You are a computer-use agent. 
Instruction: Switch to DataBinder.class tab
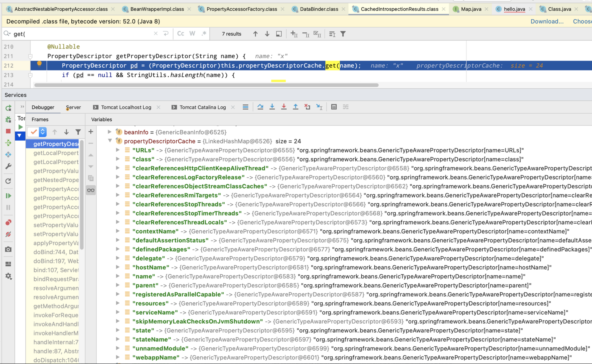[x=319, y=9]
